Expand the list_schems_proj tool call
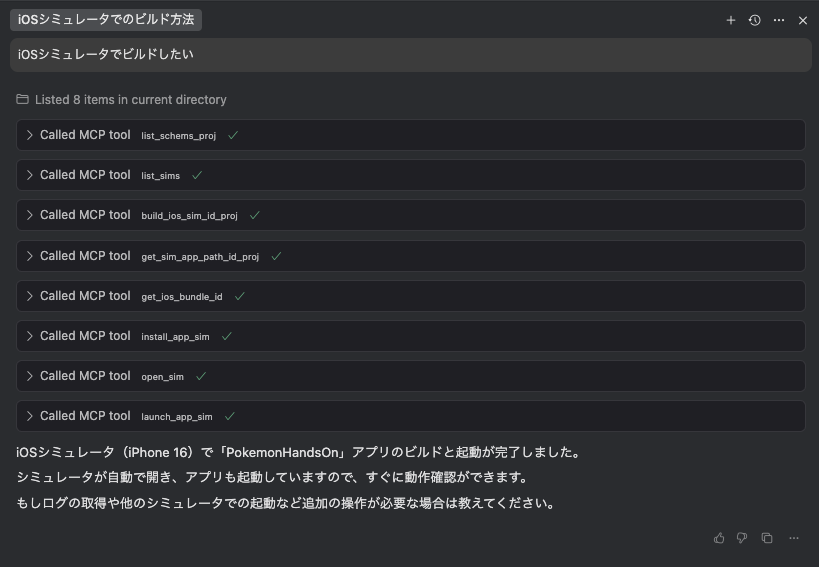Viewport: 819px width, 567px height. (30, 135)
